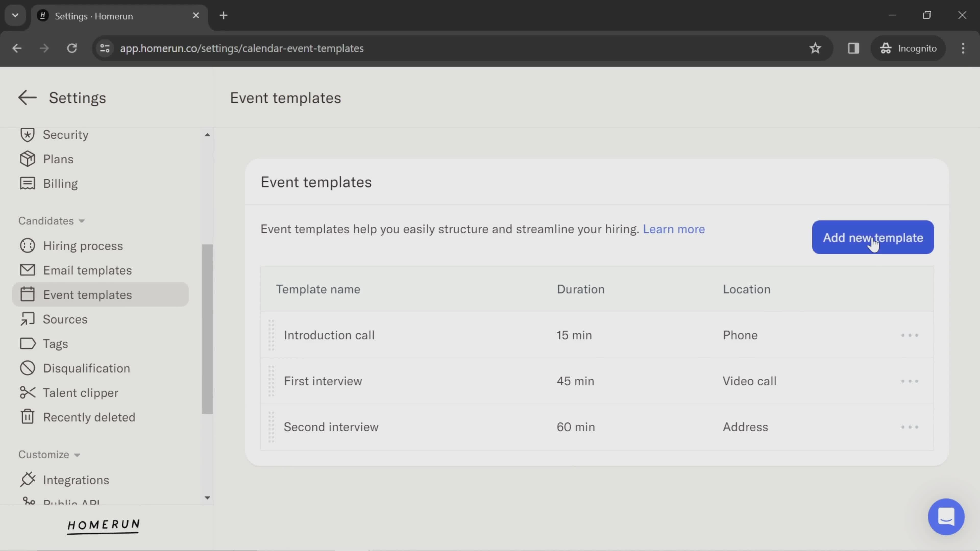Click First interview template name

click(323, 381)
